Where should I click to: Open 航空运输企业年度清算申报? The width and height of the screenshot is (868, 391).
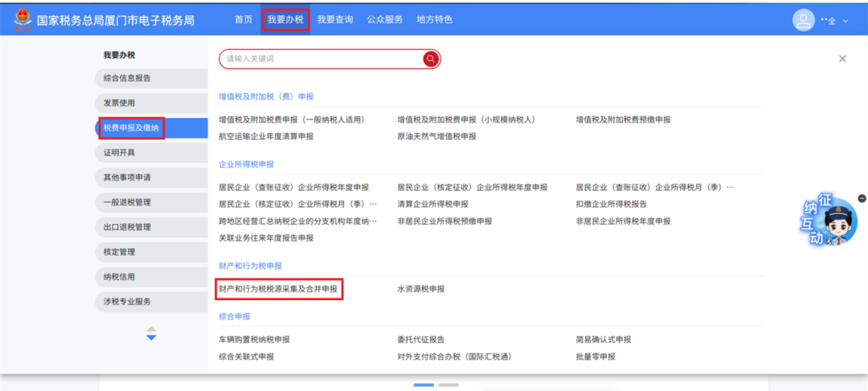(x=266, y=136)
